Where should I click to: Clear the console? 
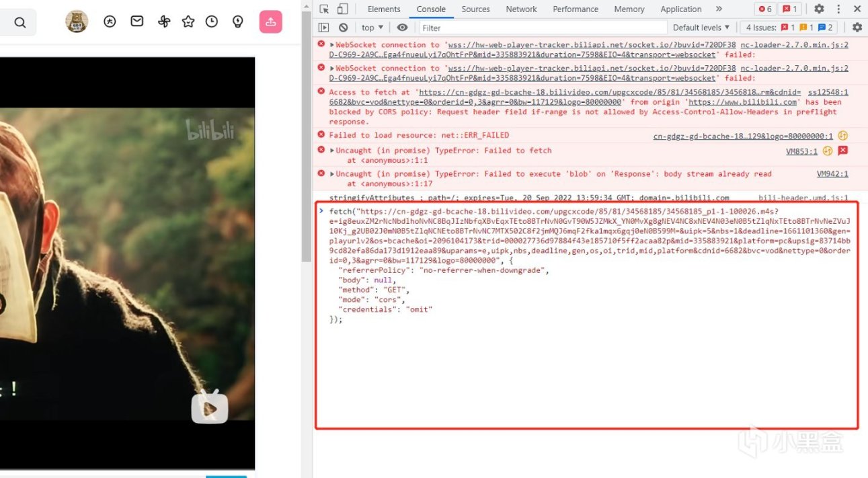[x=343, y=28]
